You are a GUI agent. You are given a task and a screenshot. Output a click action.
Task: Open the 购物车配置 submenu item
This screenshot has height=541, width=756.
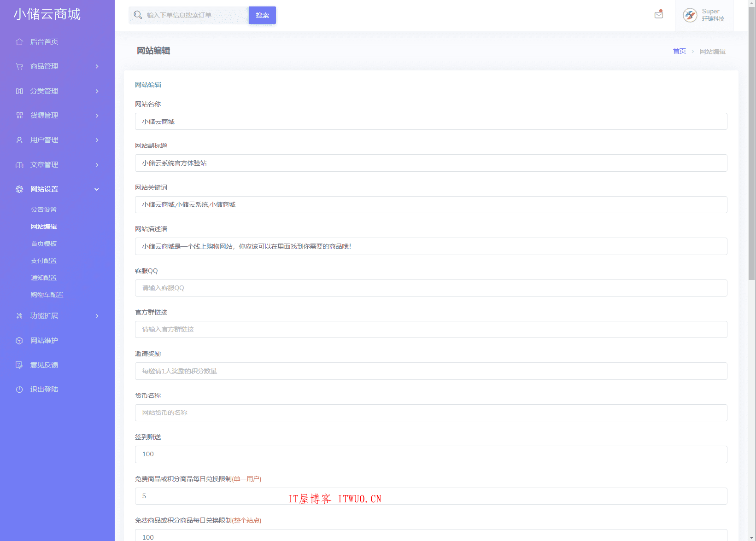coord(47,295)
